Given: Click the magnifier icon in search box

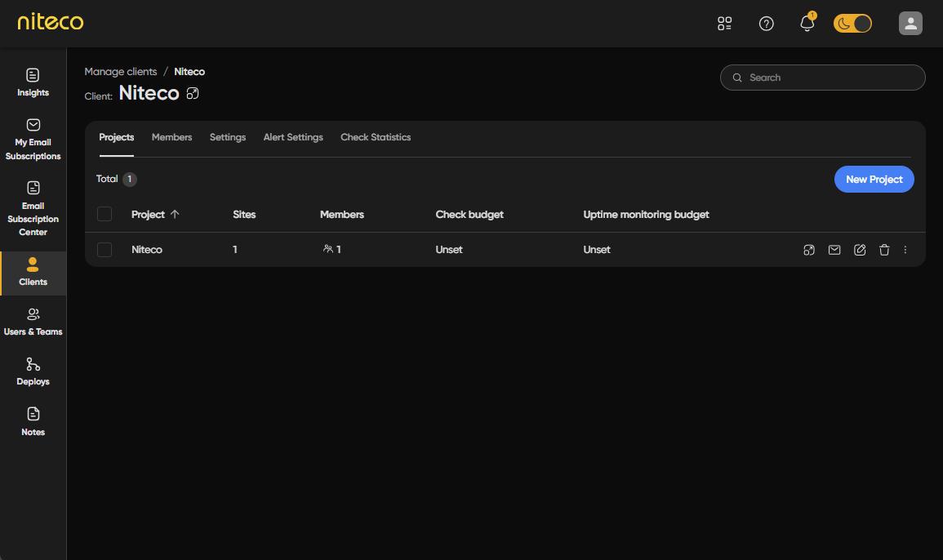Looking at the screenshot, I should click(736, 78).
